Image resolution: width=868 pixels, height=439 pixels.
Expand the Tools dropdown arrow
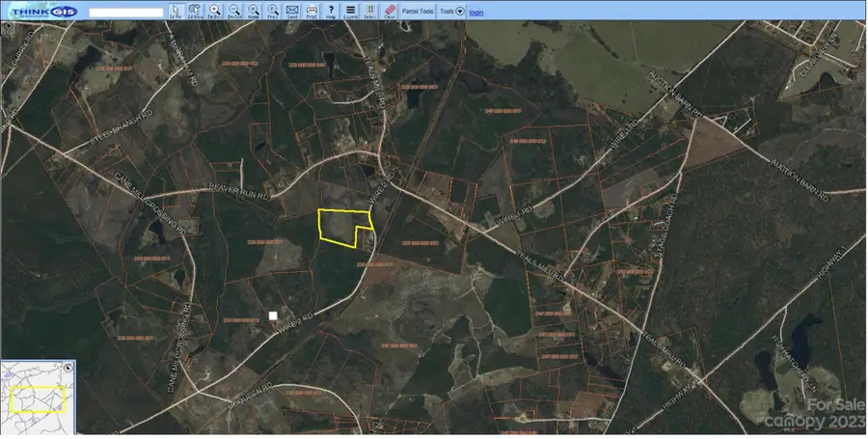tap(459, 12)
